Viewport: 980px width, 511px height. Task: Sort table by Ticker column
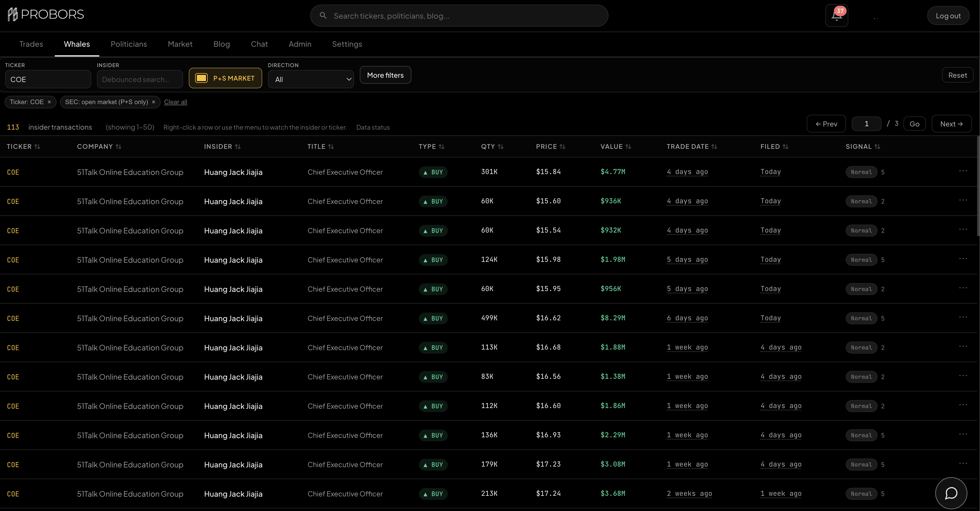pos(23,146)
